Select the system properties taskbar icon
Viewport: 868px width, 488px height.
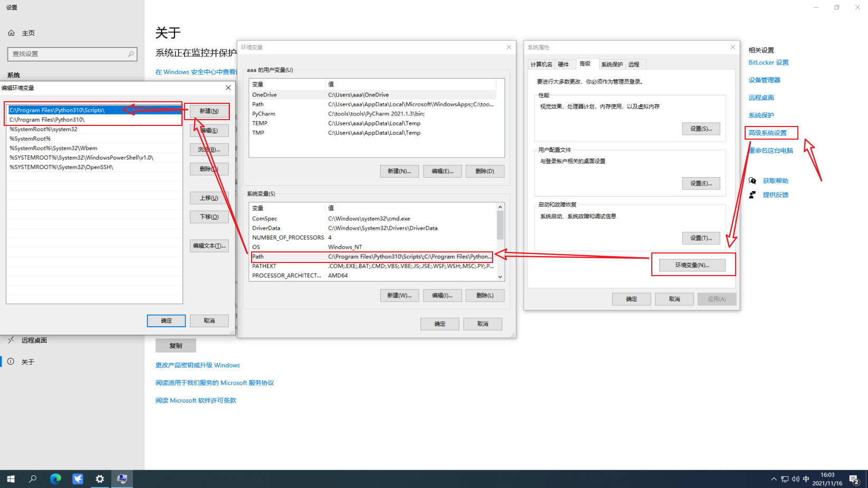(x=122, y=479)
